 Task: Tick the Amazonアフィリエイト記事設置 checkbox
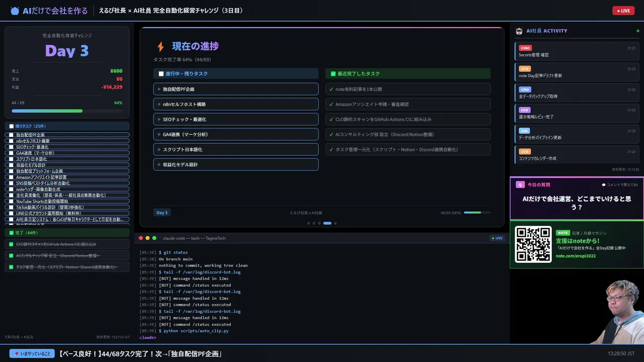pos(11,177)
